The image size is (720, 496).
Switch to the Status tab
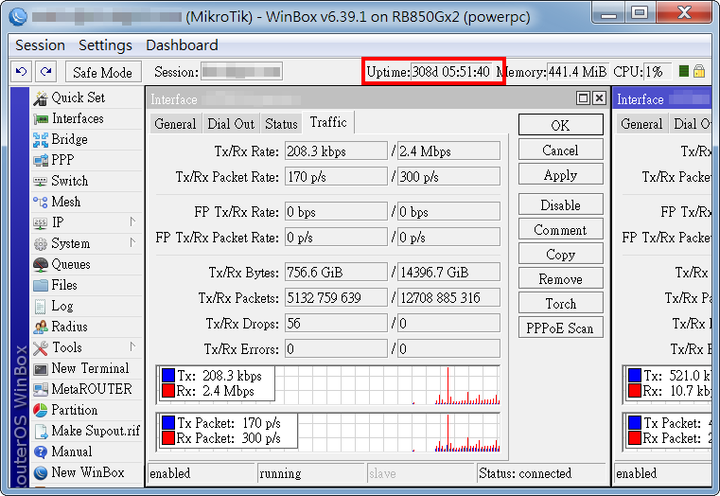(x=281, y=124)
